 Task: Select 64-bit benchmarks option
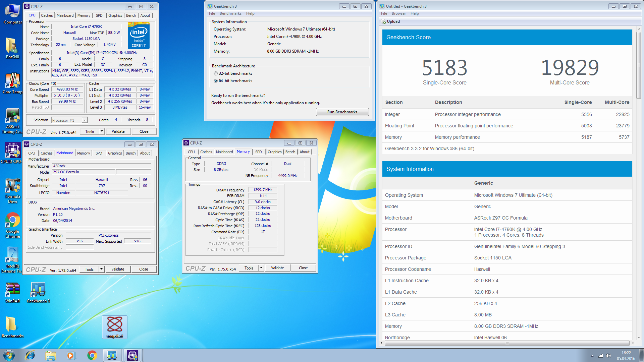click(216, 81)
